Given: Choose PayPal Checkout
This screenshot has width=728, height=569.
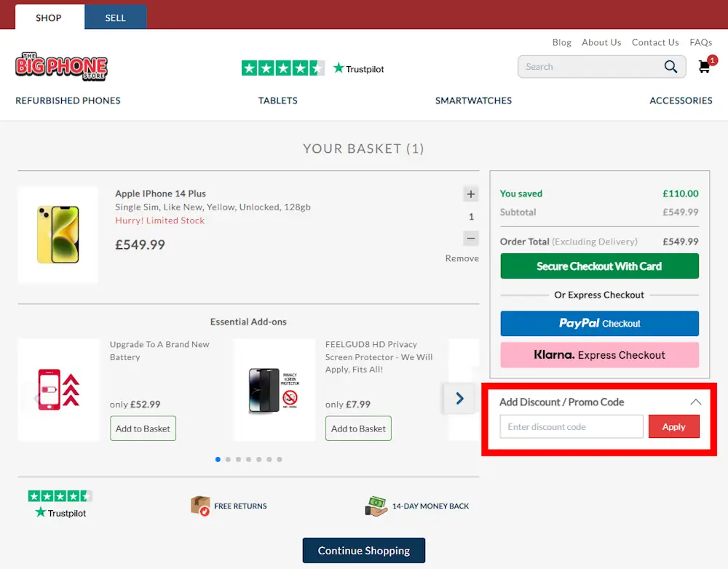Looking at the screenshot, I should click(x=599, y=324).
